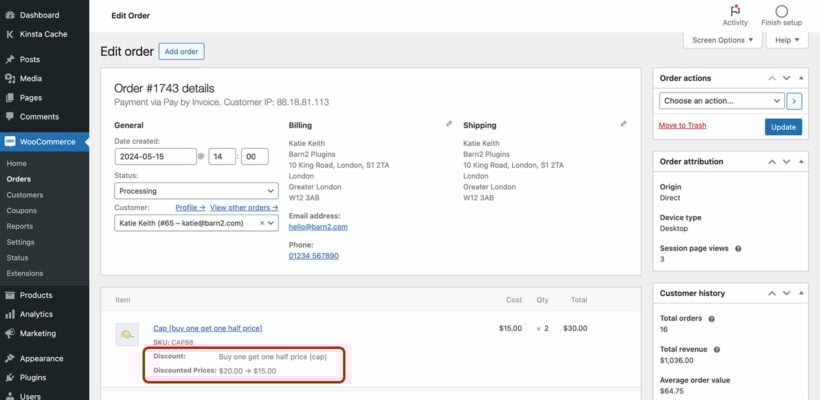The width and height of the screenshot is (820, 400).
Task: Click the Update button
Action: (x=783, y=127)
